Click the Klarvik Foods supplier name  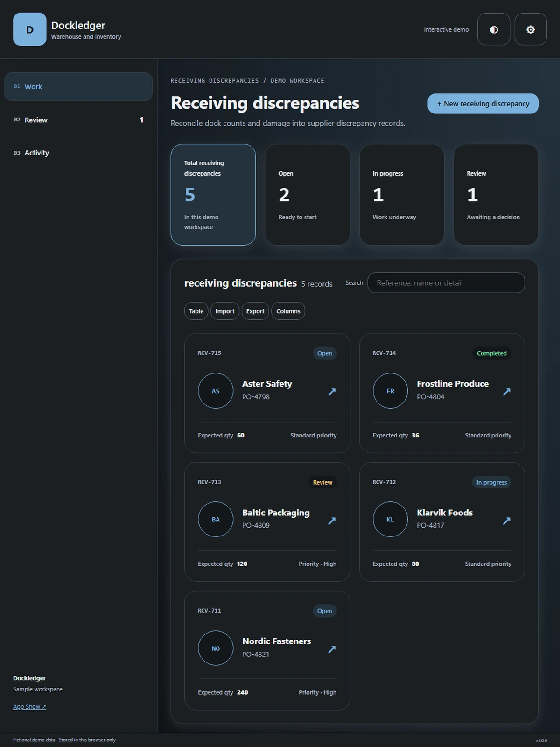(445, 513)
